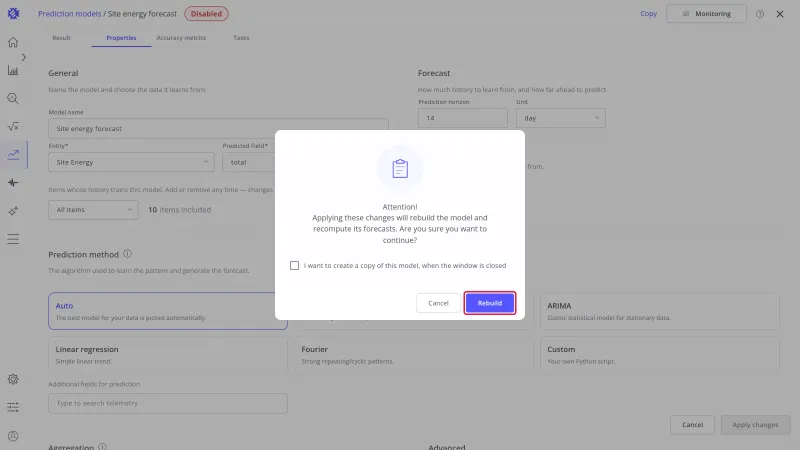
Task: Switch to the Tasks tab
Action: (x=241, y=38)
